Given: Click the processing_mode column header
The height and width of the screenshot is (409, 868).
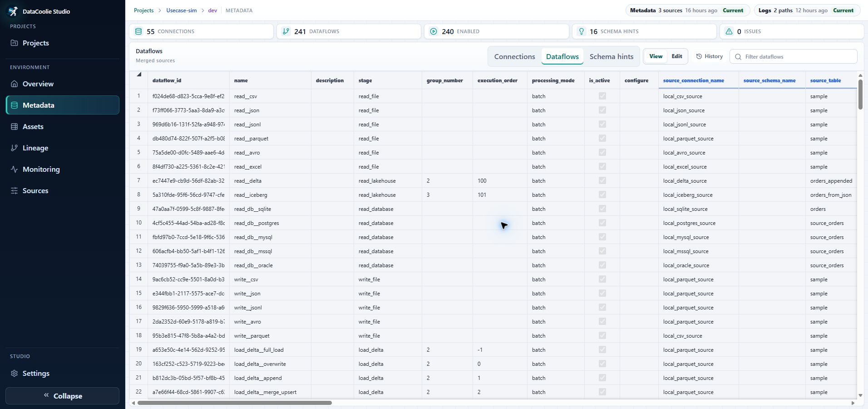Looking at the screenshot, I should (x=556, y=80).
